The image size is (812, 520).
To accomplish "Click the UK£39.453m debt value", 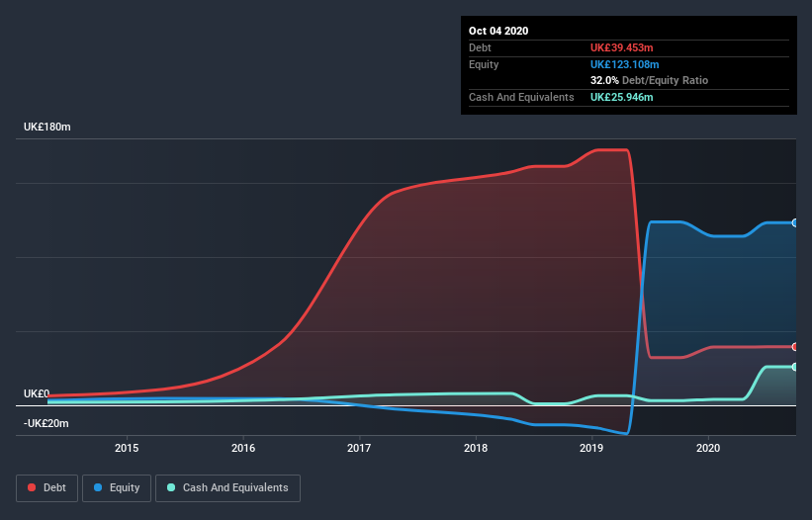I will coord(621,47).
